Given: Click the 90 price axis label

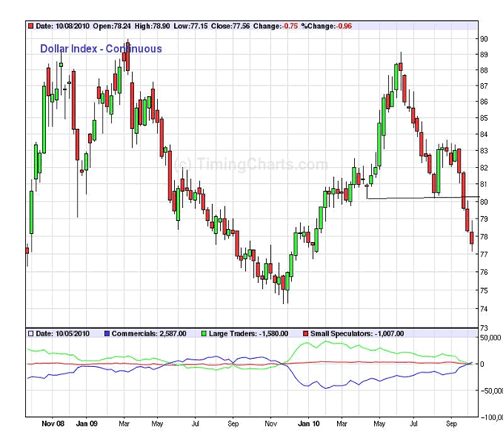Looking at the screenshot, I should click(x=482, y=39).
